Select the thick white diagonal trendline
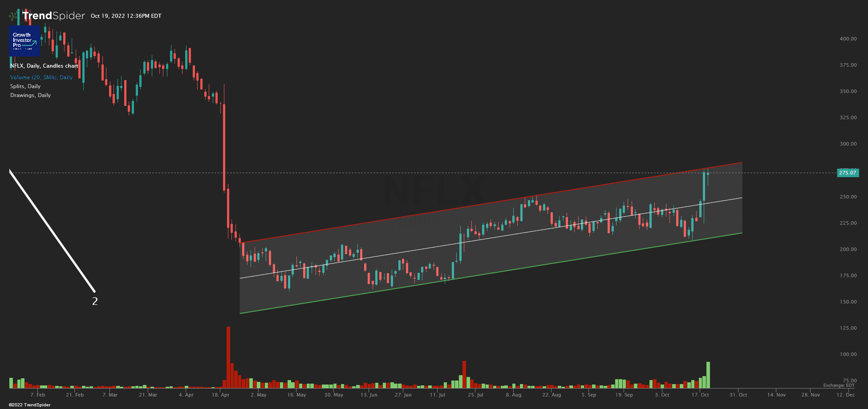 tap(52, 231)
